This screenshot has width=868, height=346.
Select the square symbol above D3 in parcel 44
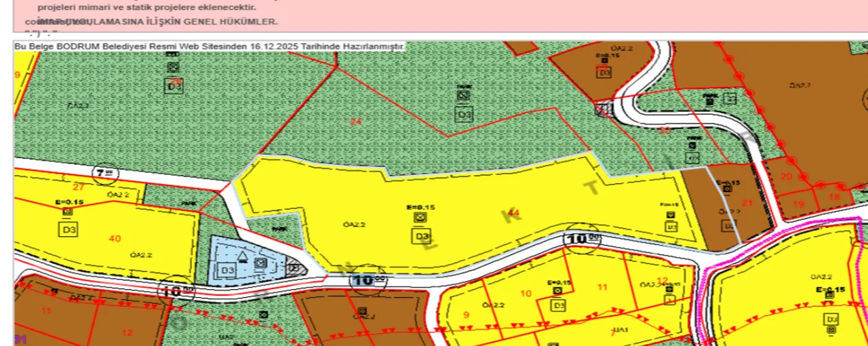click(420, 217)
